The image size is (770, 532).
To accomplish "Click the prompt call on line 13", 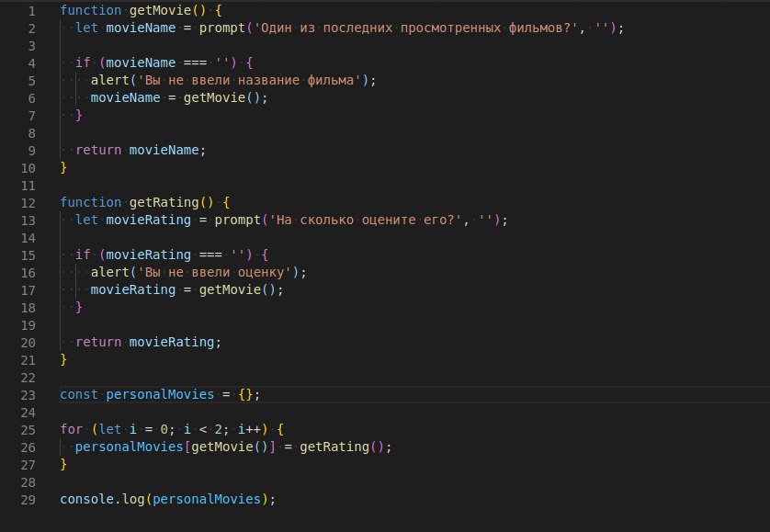I will [x=238, y=221].
